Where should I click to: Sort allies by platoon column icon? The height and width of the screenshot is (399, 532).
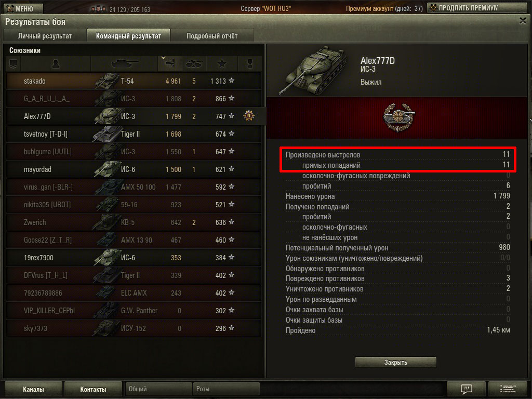tap(13, 63)
